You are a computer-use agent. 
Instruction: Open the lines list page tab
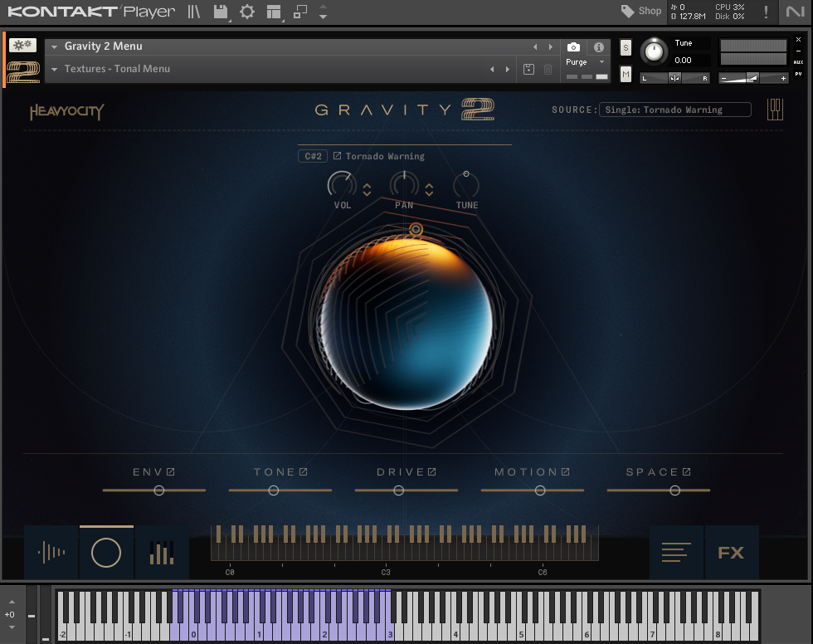pos(677,552)
